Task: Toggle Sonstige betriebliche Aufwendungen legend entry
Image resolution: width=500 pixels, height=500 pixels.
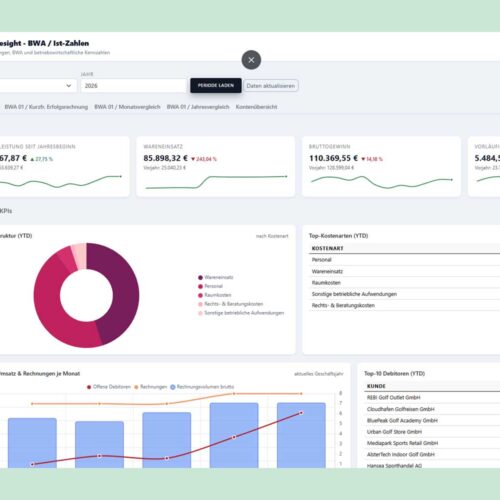Action: (x=241, y=313)
